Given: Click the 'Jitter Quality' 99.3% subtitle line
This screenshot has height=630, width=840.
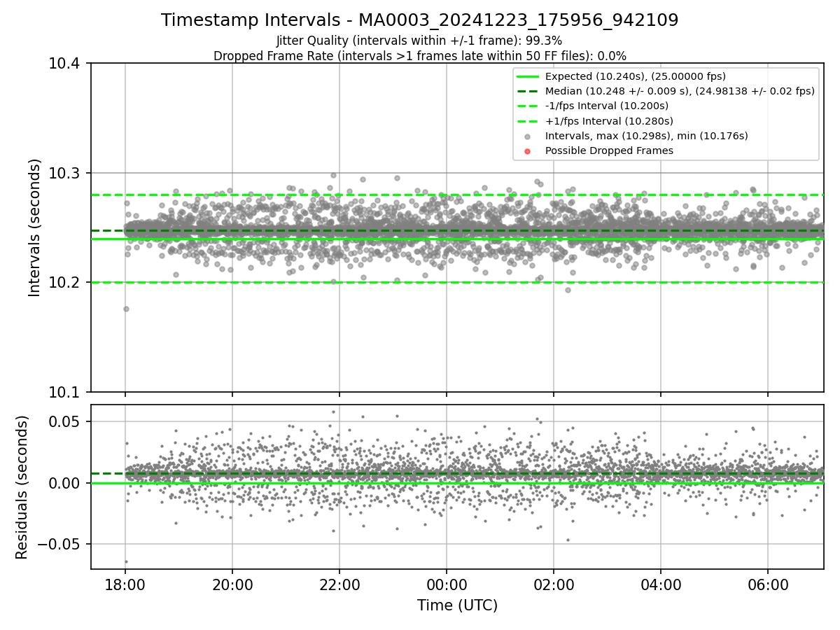Looking at the screenshot, I should point(419,41).
